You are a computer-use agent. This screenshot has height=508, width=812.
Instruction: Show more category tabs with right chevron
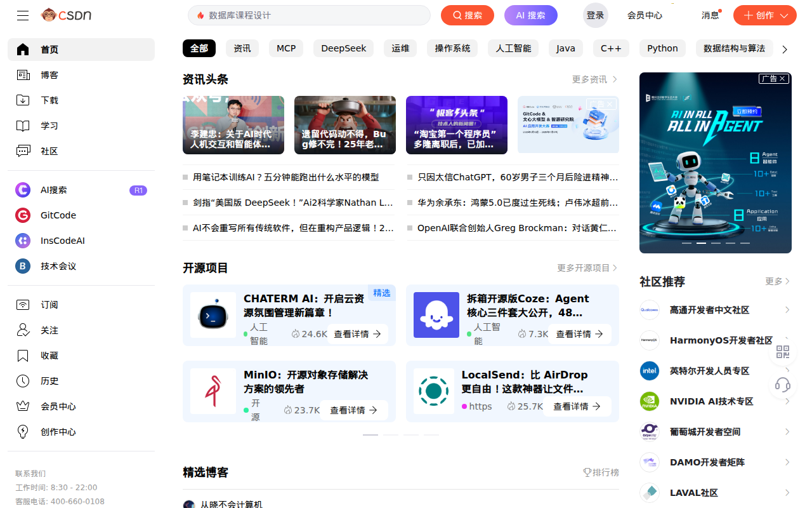click(x=785, y=49)
